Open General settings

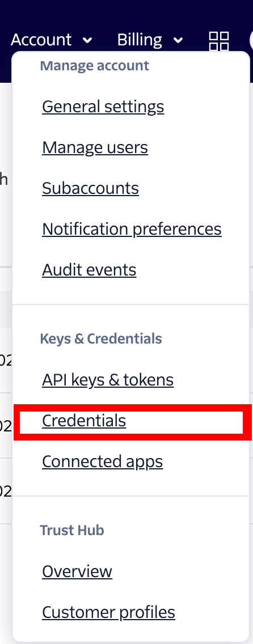(103, 107)
